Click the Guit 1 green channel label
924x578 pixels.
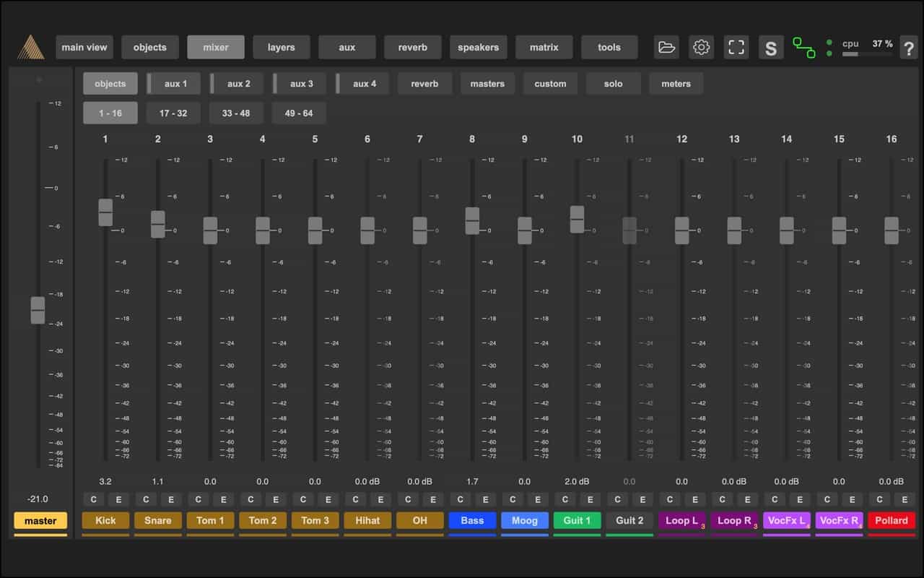click(577, 520)
